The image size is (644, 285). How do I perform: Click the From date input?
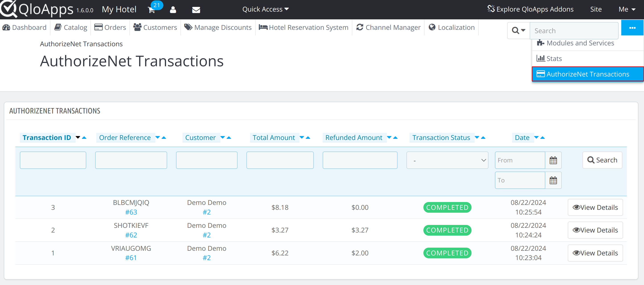tap(520, 160)
